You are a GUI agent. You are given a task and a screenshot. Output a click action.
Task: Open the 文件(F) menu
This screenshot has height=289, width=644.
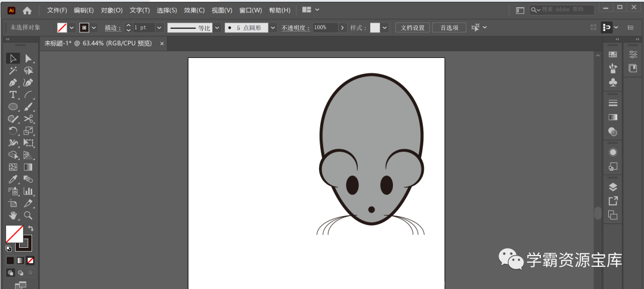(57, 10)
